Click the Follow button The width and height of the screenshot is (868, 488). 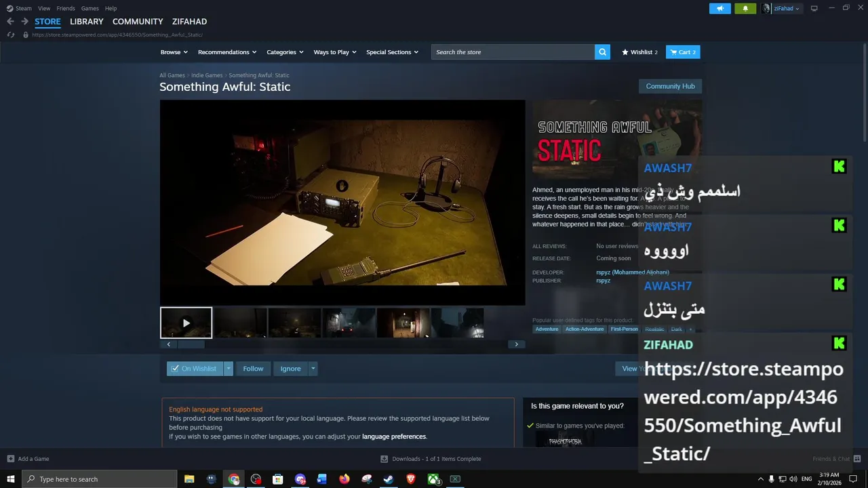[x=253, y=369]
